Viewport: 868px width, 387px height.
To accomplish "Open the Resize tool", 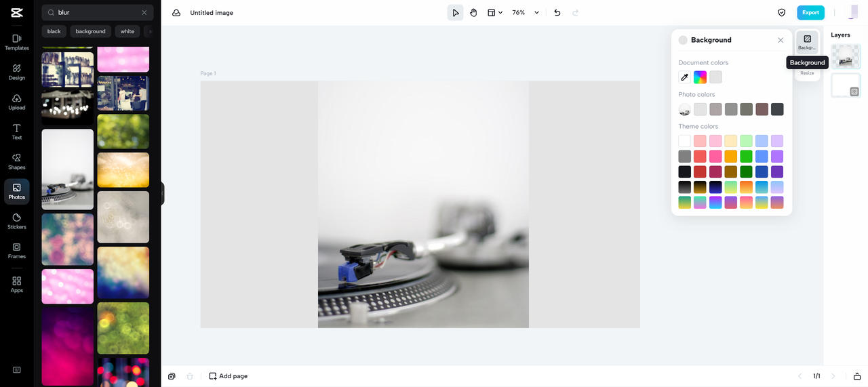I will click(x=807, y=73).
